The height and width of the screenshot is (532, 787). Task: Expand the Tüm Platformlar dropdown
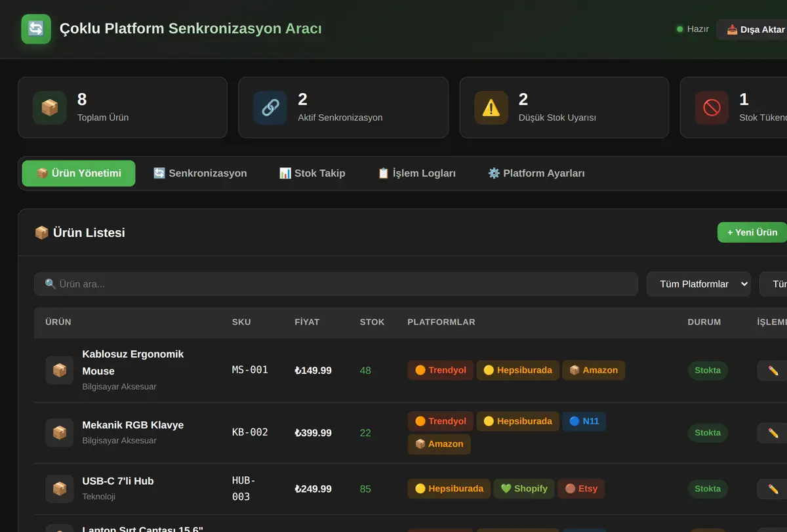click(698, 284)
